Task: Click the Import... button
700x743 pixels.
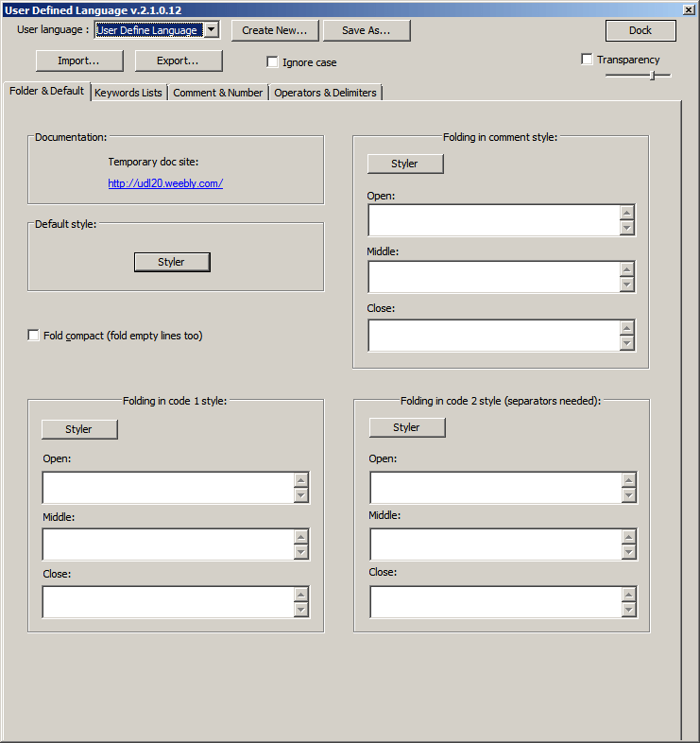Action: coord(79,60)
